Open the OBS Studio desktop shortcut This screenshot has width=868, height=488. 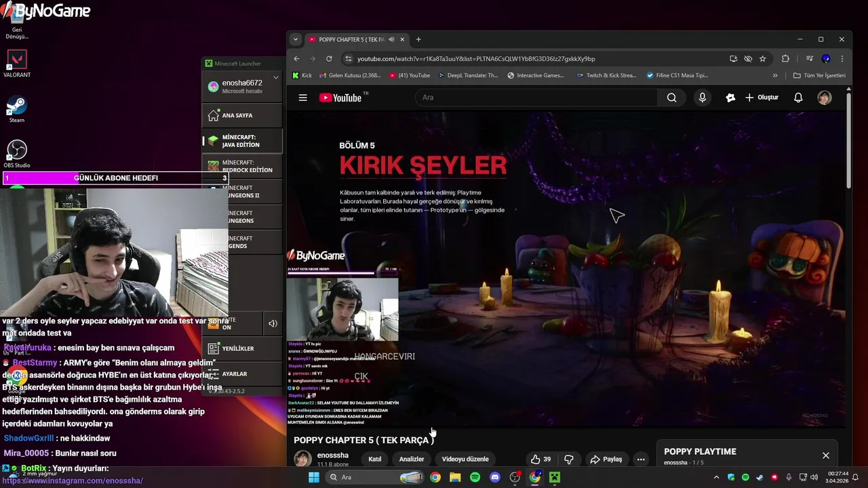[x=17, y=154]
